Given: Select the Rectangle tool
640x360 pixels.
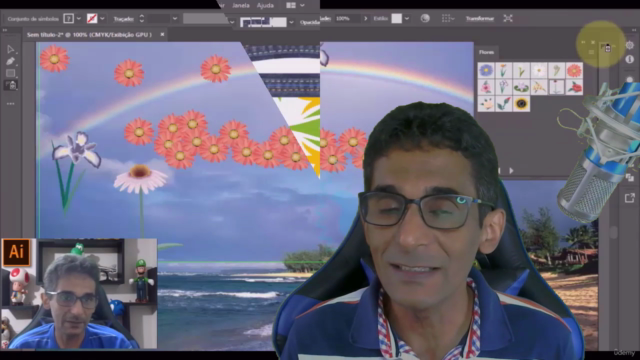Looking at the screenshot, I should (11, 73).
